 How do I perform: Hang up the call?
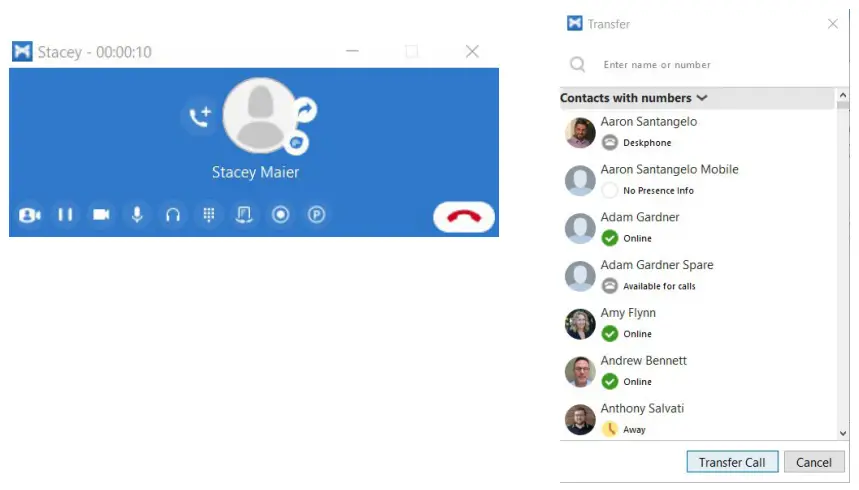tap(464, 217)
